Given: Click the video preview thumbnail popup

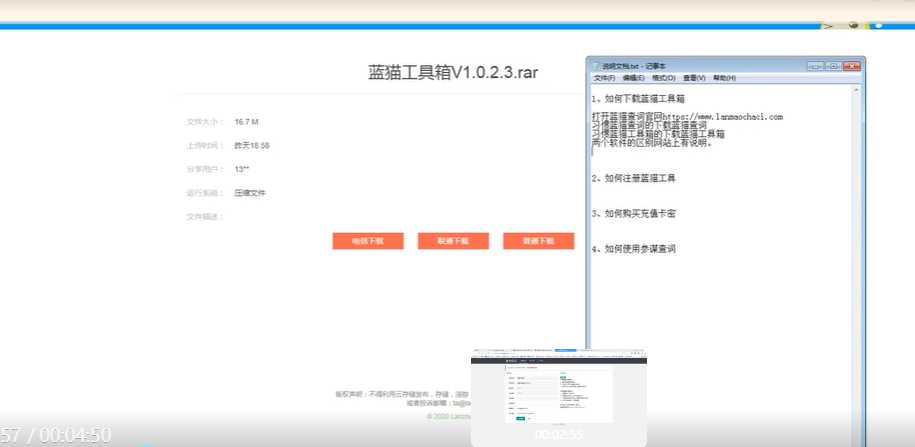Looking at the screenshot, I should (x=558, y=397).
